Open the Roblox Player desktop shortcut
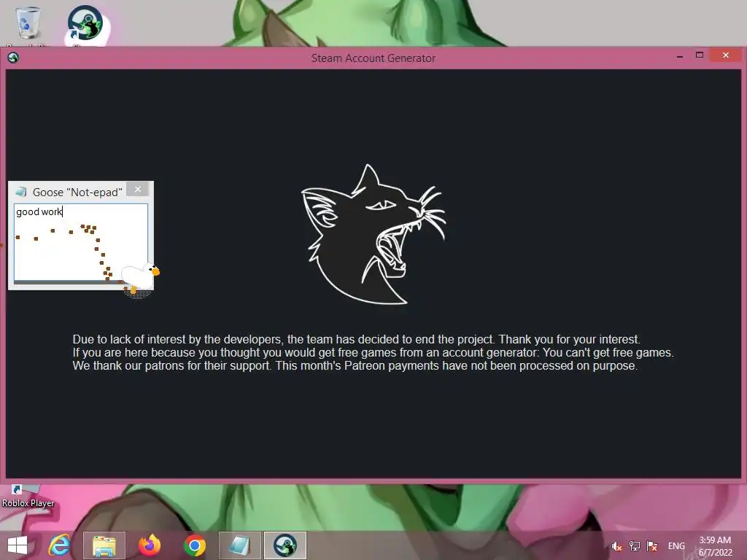 coord(28,497)
